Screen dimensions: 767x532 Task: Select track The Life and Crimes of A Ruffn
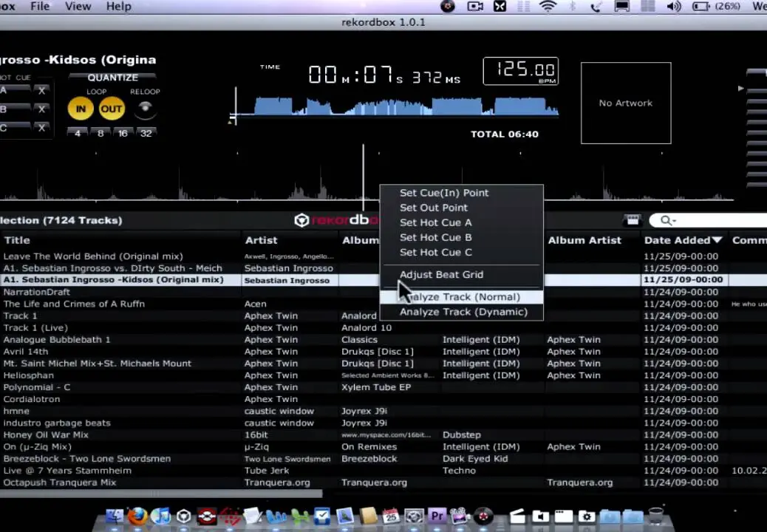[x=74, y=304]
